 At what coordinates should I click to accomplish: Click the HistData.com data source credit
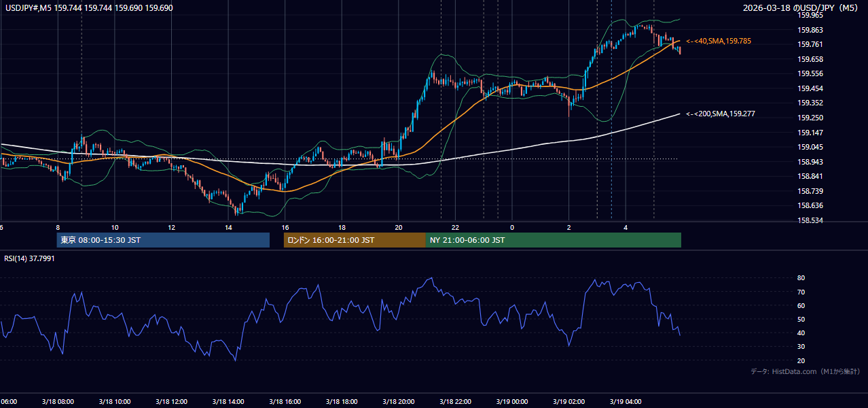[x=806, y=371]
